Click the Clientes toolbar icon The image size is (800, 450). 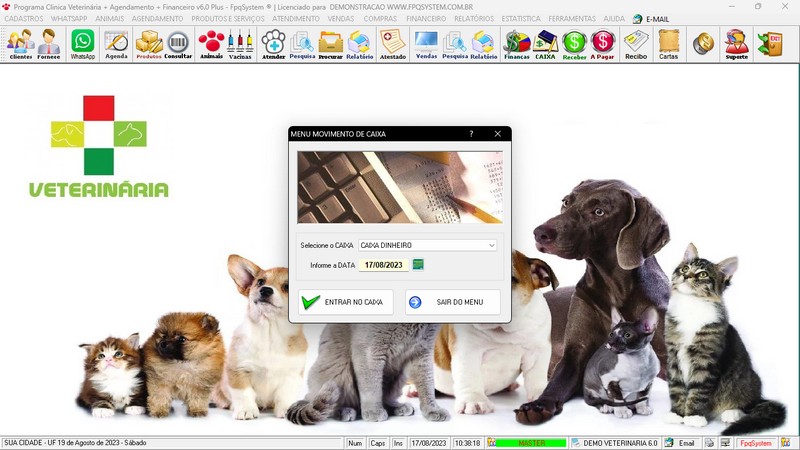point(20,44)
